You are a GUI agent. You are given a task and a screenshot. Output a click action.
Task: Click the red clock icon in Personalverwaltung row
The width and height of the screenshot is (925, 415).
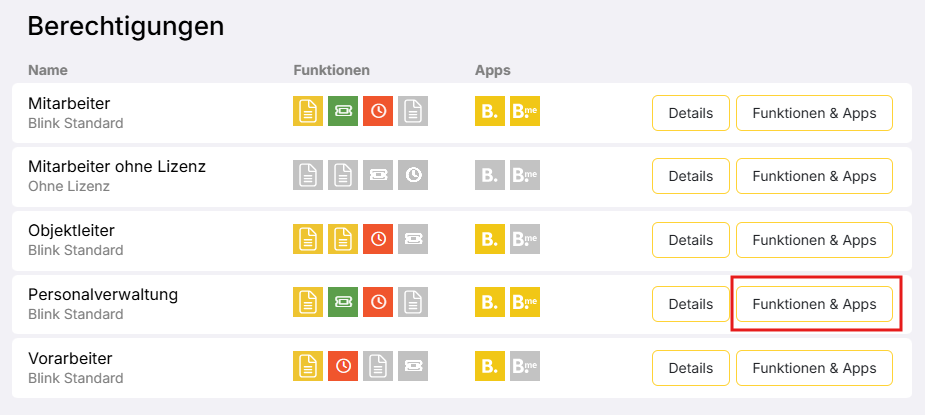tap(378, 302)
